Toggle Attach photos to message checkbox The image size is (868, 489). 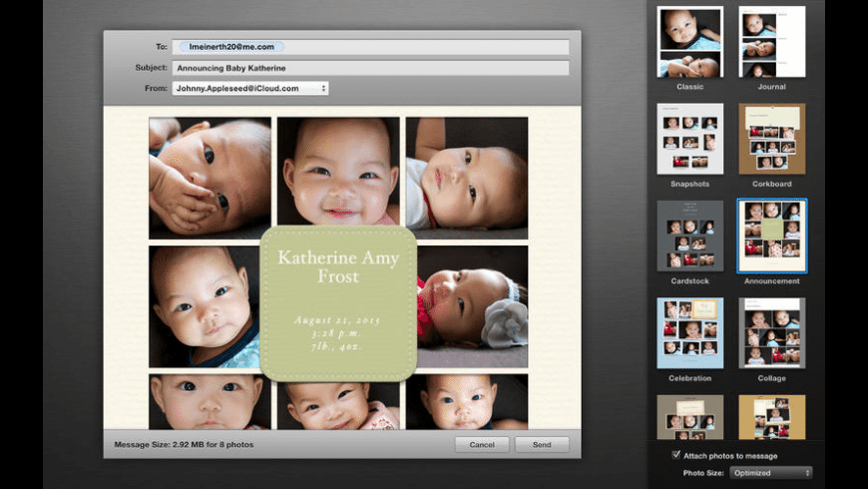pyautogui.click(x=675, y=455)
